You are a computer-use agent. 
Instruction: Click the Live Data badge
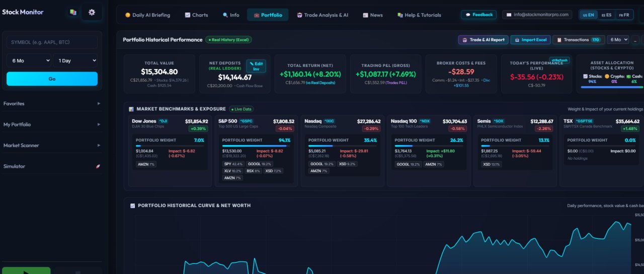(x=242, y=109)
